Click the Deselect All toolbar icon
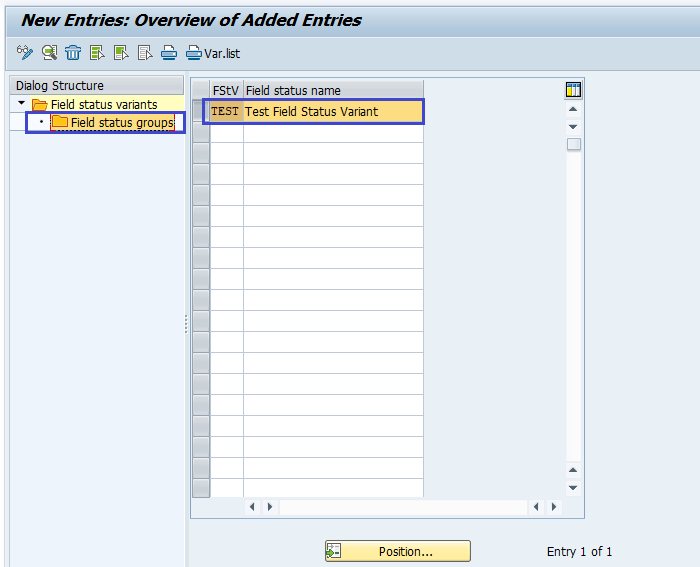This screenshot has width=700, height=567. tap(145, 53)
